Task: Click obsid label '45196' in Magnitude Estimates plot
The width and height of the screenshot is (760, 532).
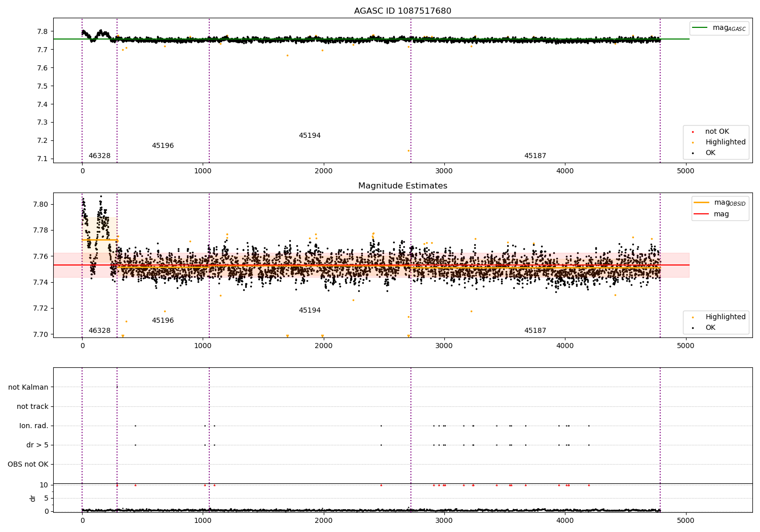Action: pyautogui.click(x=163, y=321)
